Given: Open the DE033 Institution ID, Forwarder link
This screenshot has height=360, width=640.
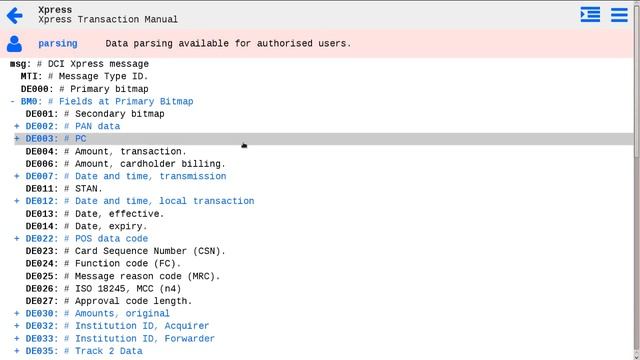Looking at the screenshot, I should click(120, 339).
